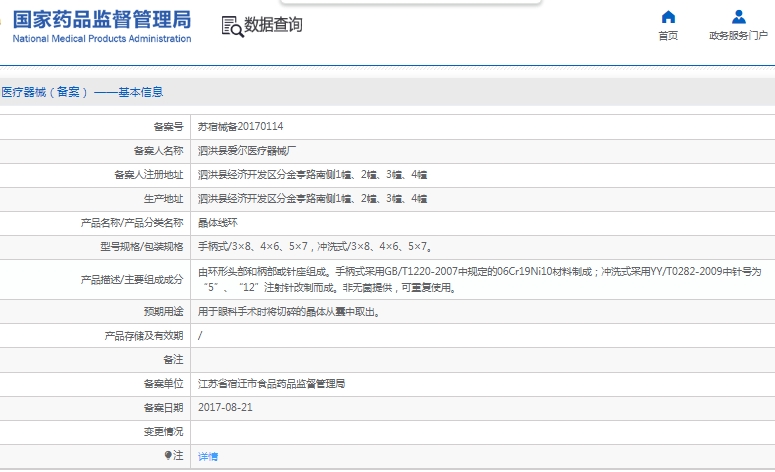Click the 备案人注册地址 label
This screenshot has height=472, width=775.
[x=148, y=174]
